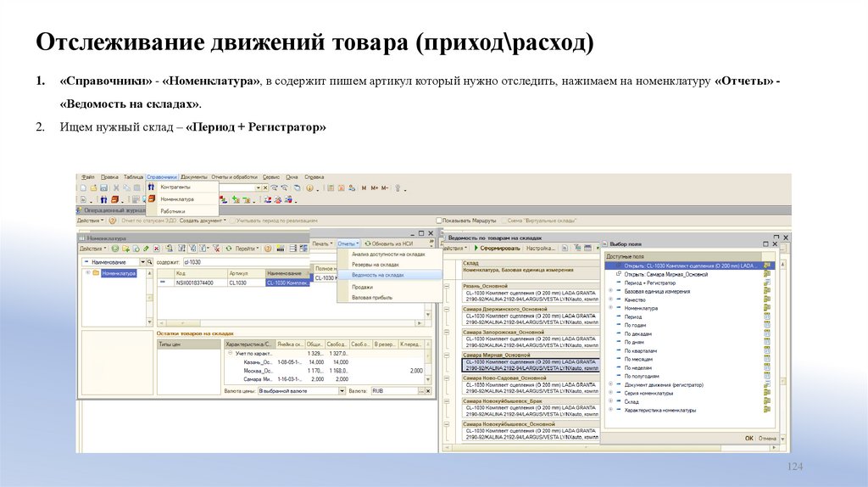This screenshot has width=868, height=487.
Task: Click the horizontal scrollbar of the Номенклатура list
Action: coord(291,322)
